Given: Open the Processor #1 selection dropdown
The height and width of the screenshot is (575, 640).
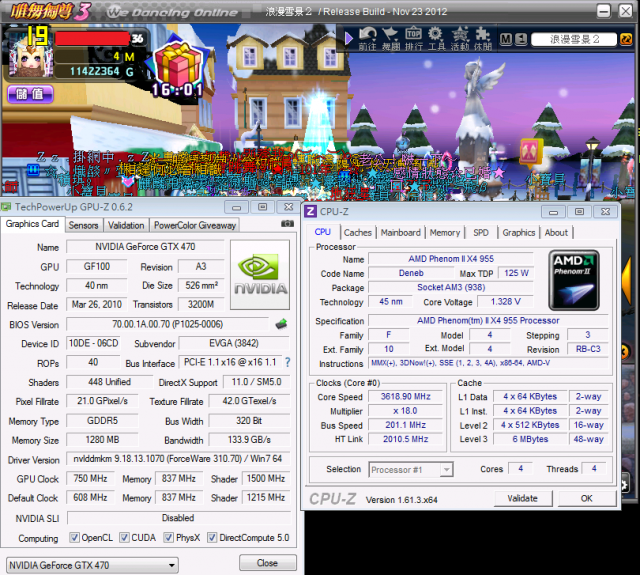Looking at the screenshot, I should point(411,470).
